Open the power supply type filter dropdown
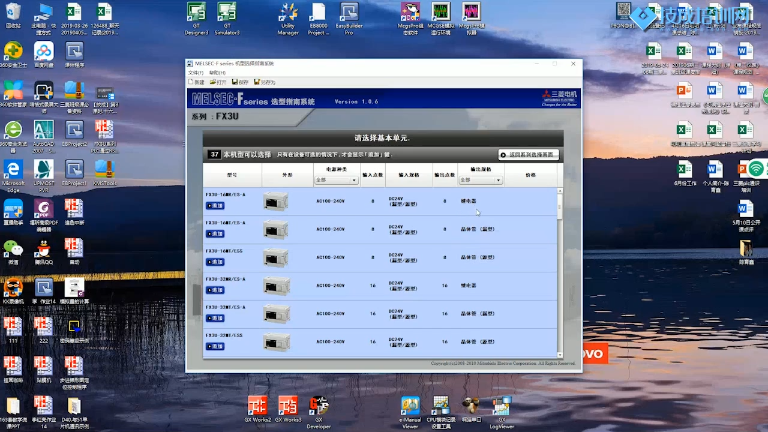Viewport: 768px width, 432px height. pyautogui.click(x=336, y=180)
